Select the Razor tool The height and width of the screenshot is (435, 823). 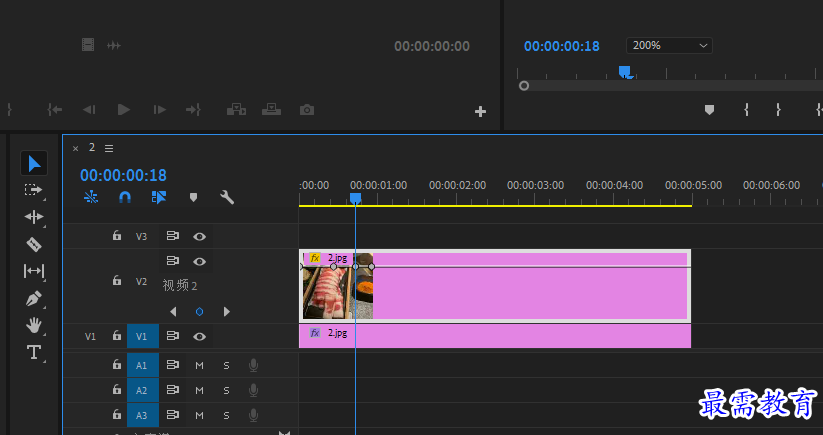[34, 244]
